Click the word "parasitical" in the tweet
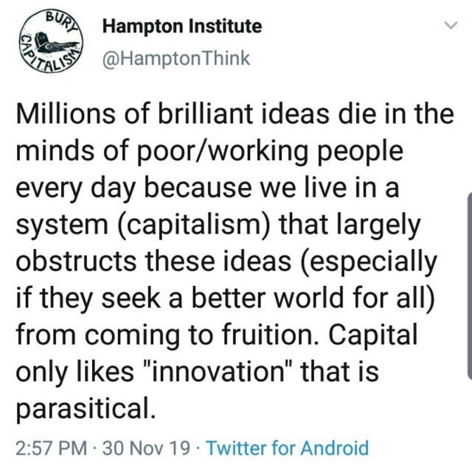The width and height of the screenshot is (472, 476). 86,407
